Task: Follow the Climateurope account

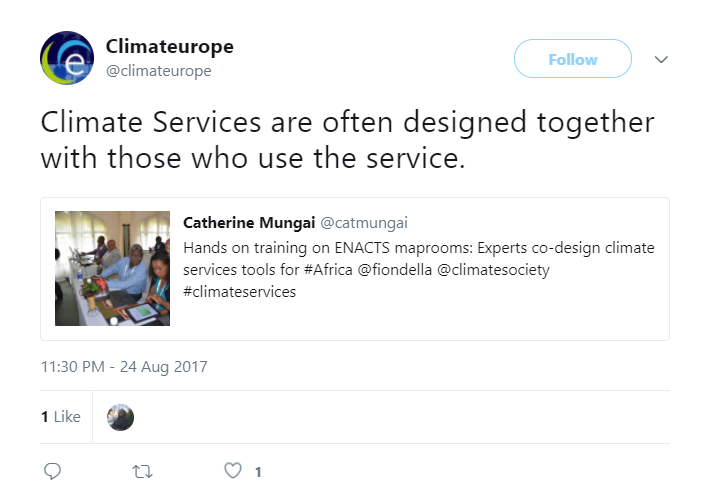Action: (572, 59)
